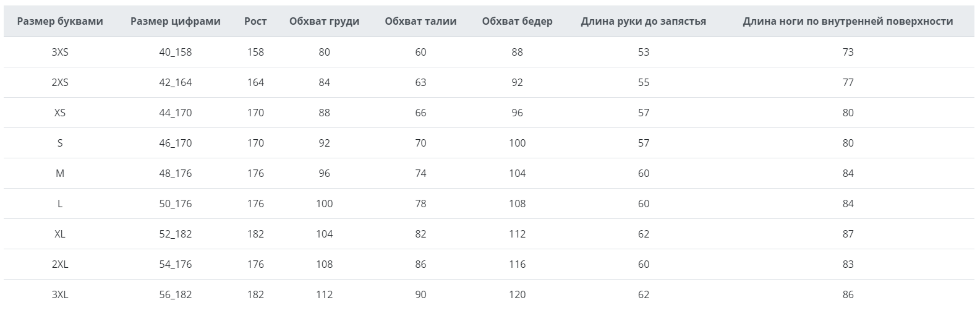This screenshot has height=313, width=980.
Task: Click the 'Размер буквами' column header
Action: (60, 21)
